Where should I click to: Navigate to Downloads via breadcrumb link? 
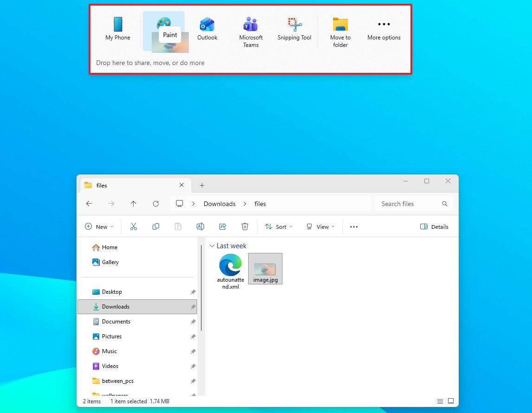click(219, 204)
